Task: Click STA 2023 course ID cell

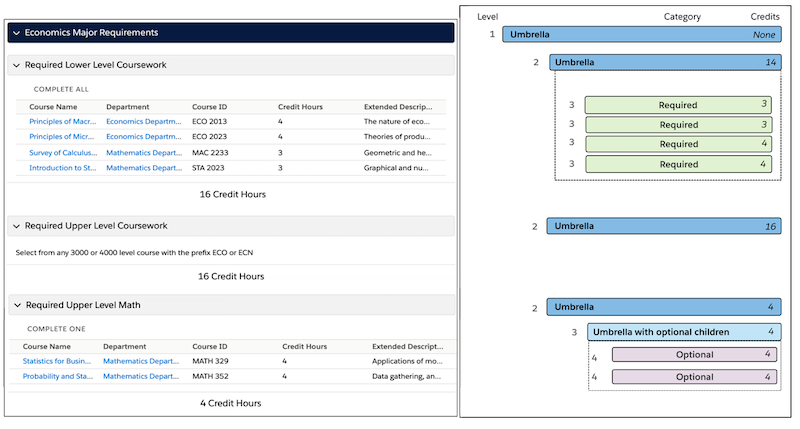Action: coord(208,168)
